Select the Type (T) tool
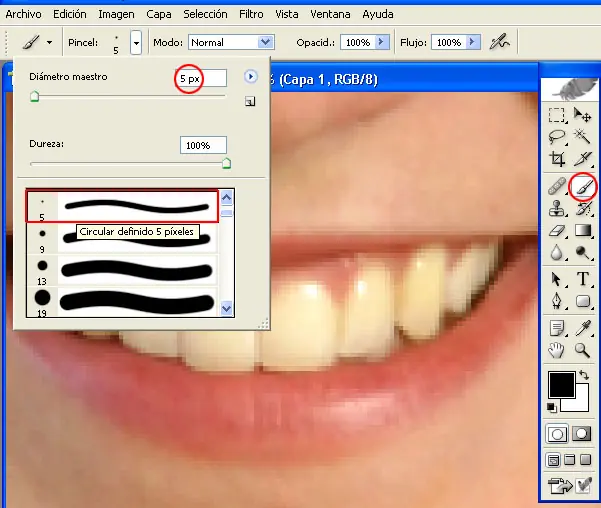Screen dimensions: 601x508 [x=583, y=279]
